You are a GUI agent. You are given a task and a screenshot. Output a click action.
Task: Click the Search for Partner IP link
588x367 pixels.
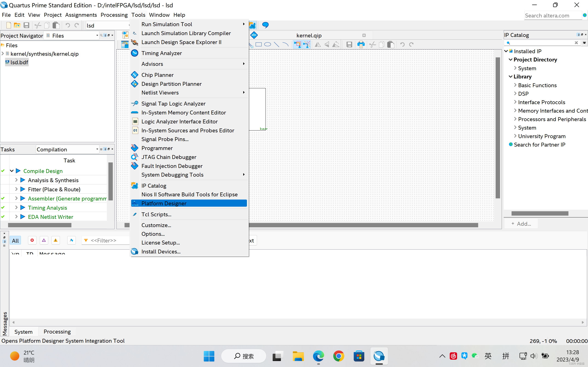pyautogui.click(x=539, y=145)
